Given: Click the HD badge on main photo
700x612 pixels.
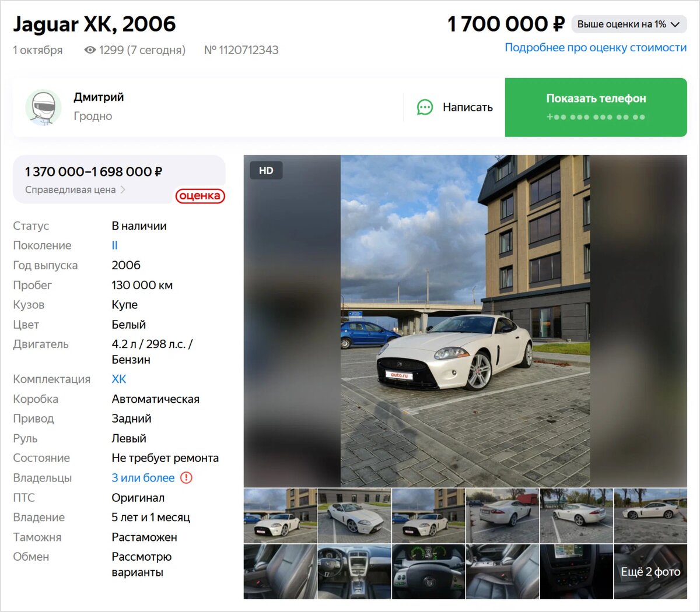Looking at the screenshot, I should coord(266,170).
